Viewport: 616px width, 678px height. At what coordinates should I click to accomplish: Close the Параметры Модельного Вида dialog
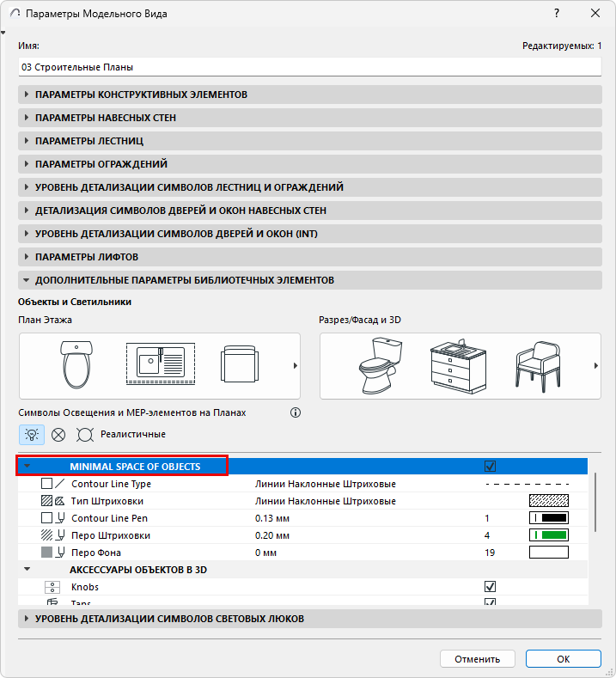pyautogui.click(x=595, y=14)
